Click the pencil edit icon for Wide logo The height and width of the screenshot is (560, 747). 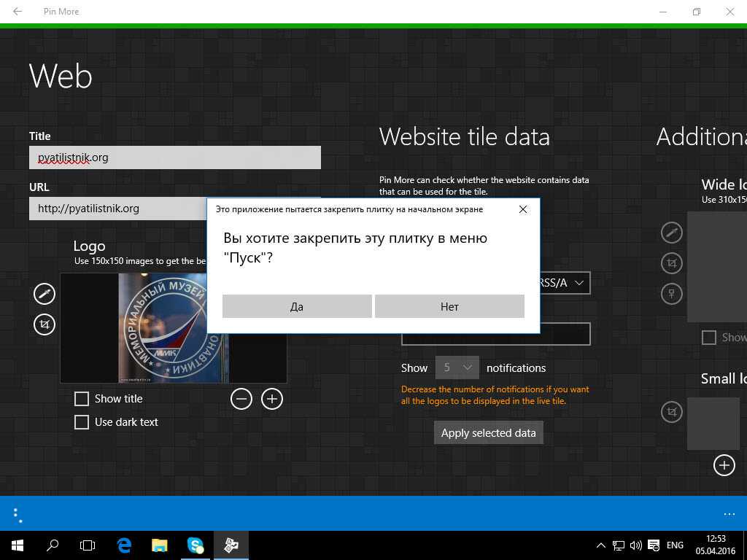(671, 233)
